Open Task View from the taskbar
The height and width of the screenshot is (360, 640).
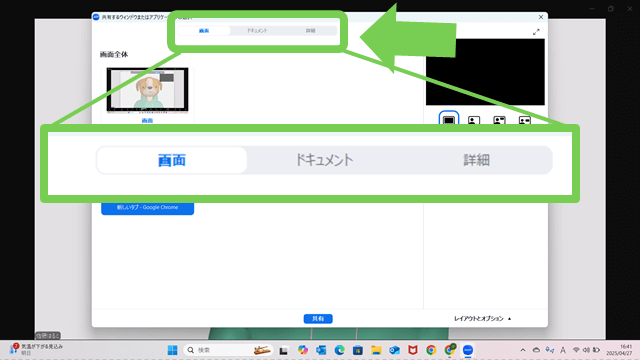pyautogui.click(x=284, y=350)
